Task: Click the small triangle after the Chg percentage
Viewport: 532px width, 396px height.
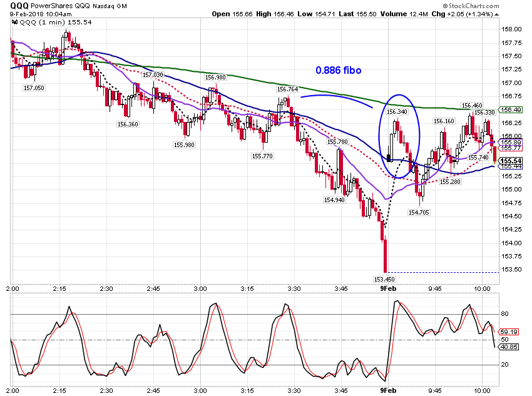Action: [497, 14]
